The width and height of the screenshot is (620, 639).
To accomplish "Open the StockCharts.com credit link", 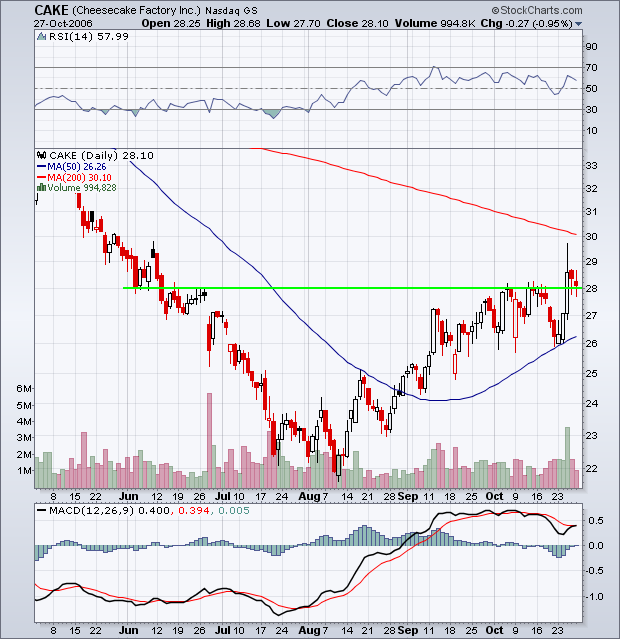I will pos(537,10).
